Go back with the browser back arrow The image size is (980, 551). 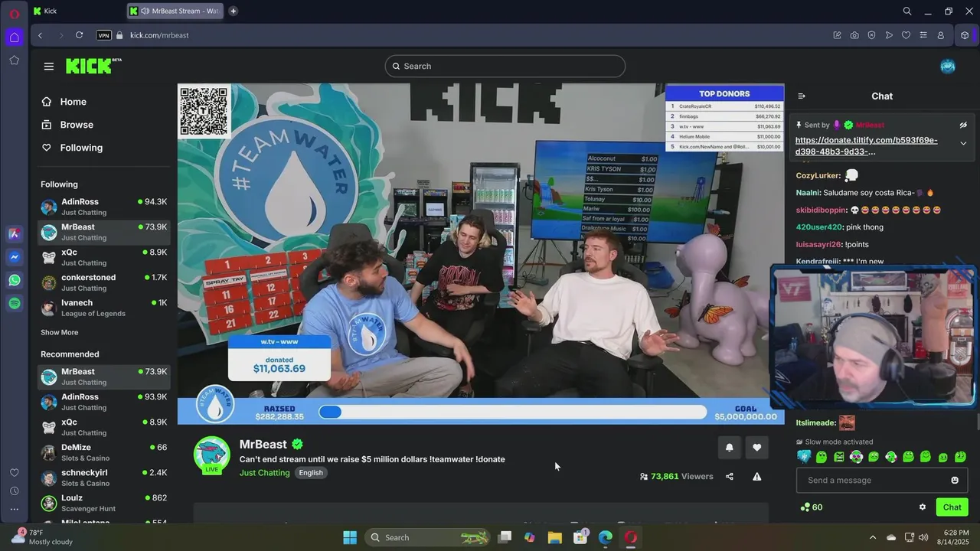click(x=41, y=35)
